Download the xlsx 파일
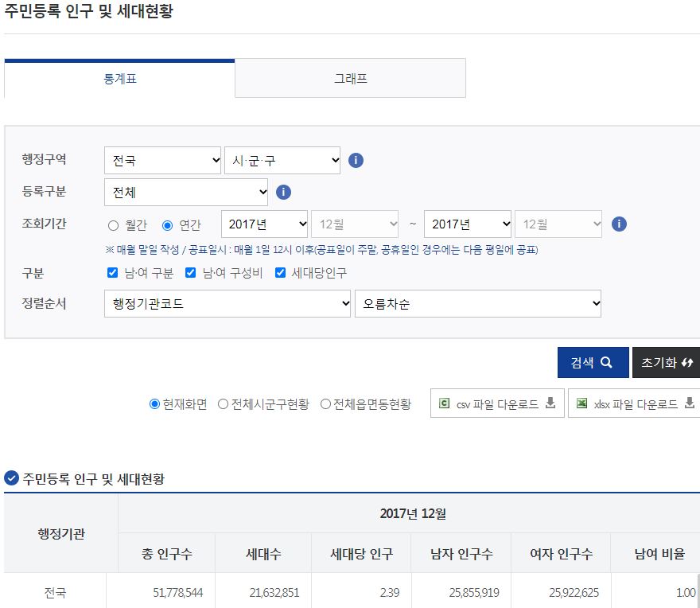Image resolution: width=700 pixels, height=608 pixels. point(635,403)
